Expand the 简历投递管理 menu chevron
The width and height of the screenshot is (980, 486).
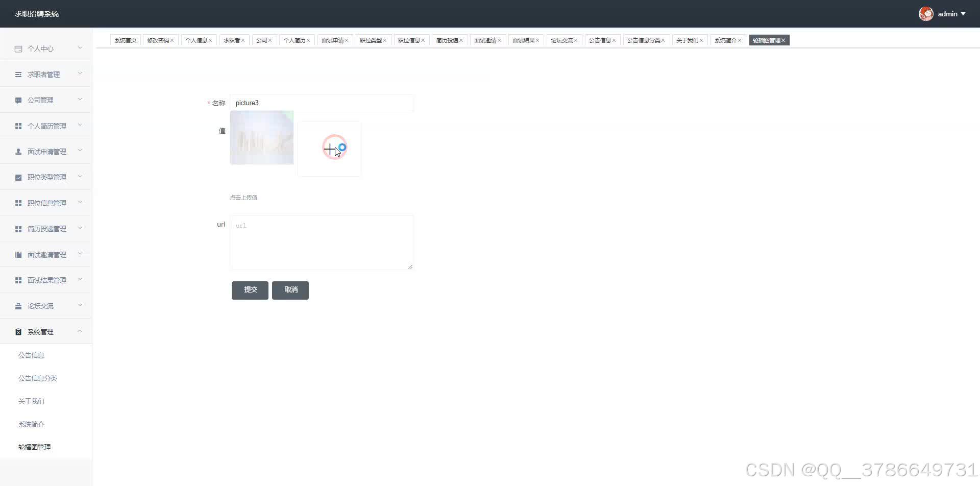(80, 228)
